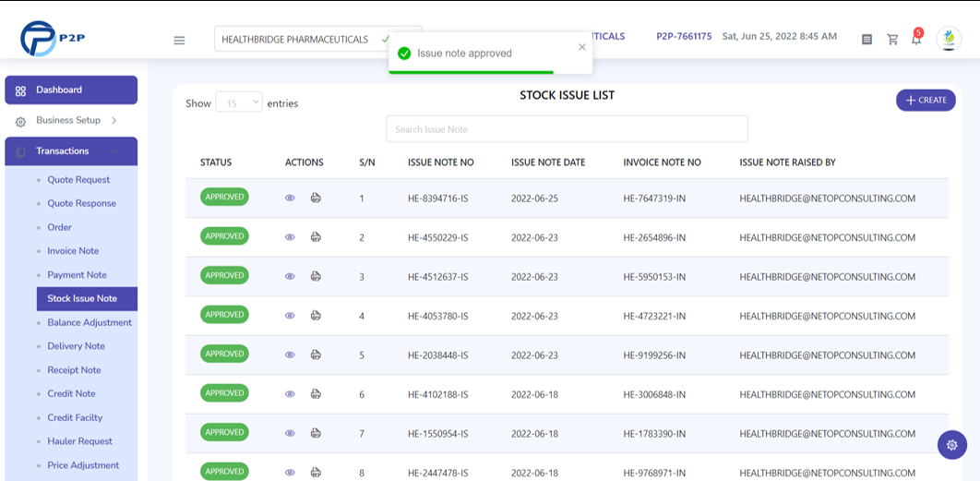The height and width of the screenshot is (481, 980).
Task: Open the Healthbridge Pharmaceuticals company dropdown
Action: coord(318,39)
